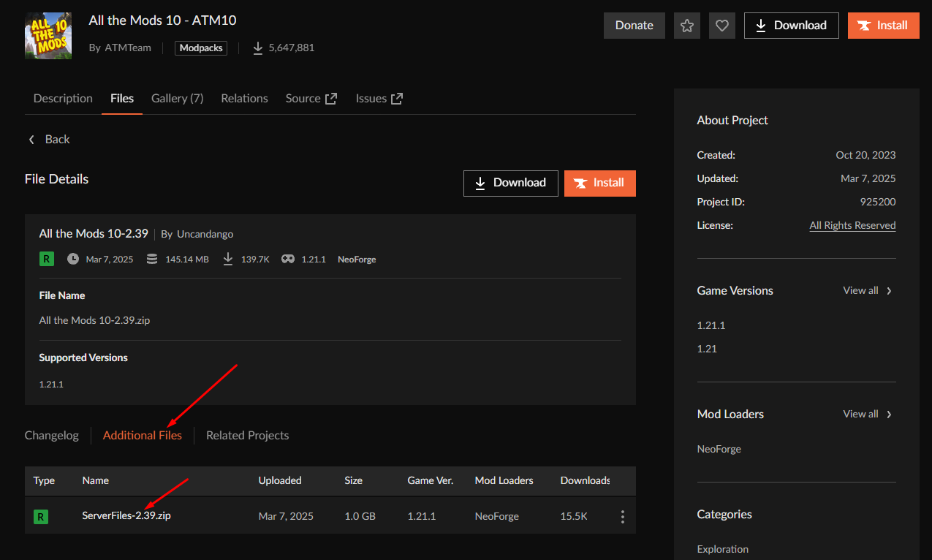Click Download button in page header

[791, 26]
